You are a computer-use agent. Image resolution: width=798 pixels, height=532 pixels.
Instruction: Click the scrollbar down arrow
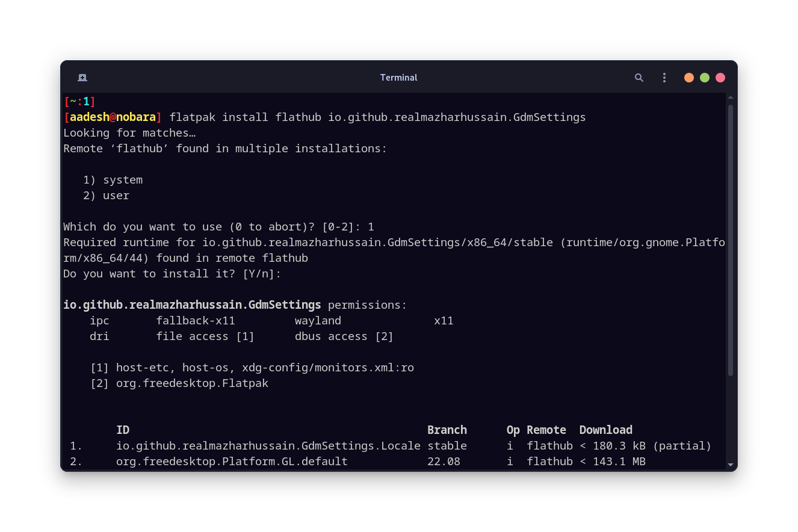pos(729,463)
